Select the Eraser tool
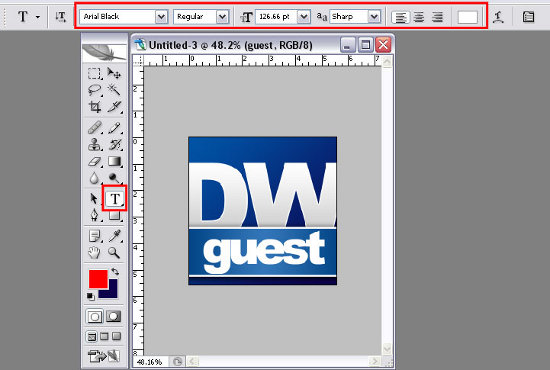Screen dimensions: 550x370 click(x=94, y=161)
